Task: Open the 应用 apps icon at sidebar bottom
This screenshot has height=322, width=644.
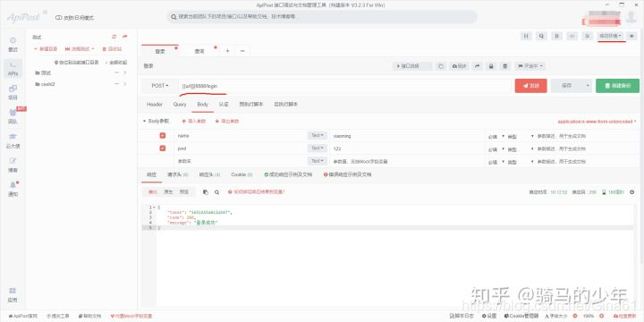Action: tap(13, 294)
